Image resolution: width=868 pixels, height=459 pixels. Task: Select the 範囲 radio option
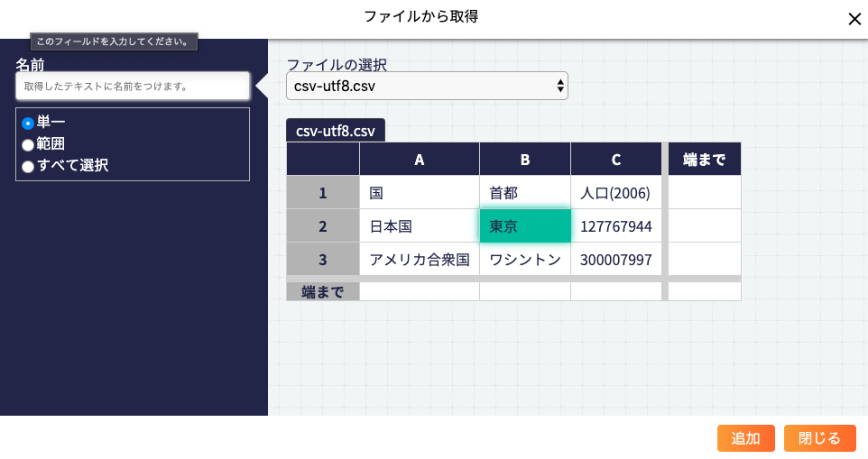[28, 145]
